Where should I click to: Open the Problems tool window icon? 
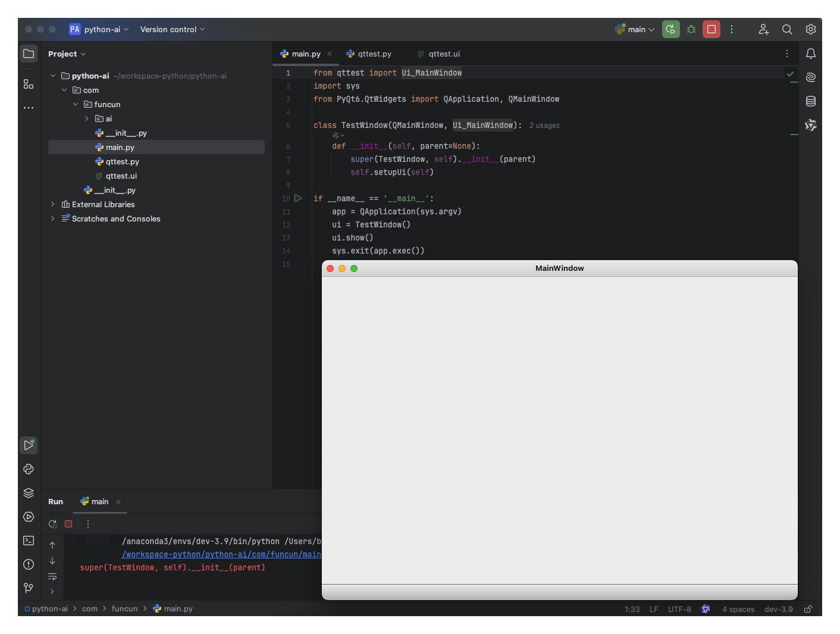[x=29, y=564]
